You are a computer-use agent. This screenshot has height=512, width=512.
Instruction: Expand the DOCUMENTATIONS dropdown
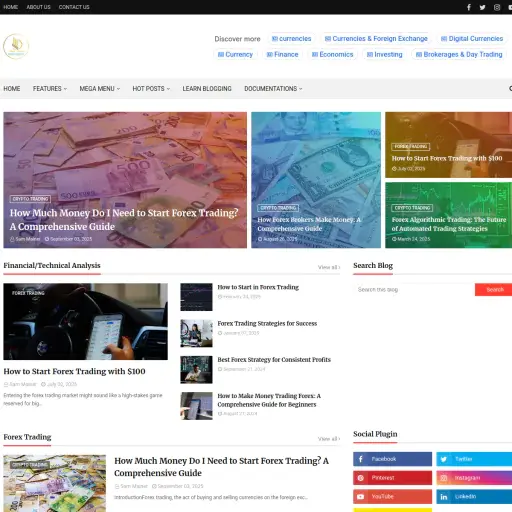tap(273, 89)
